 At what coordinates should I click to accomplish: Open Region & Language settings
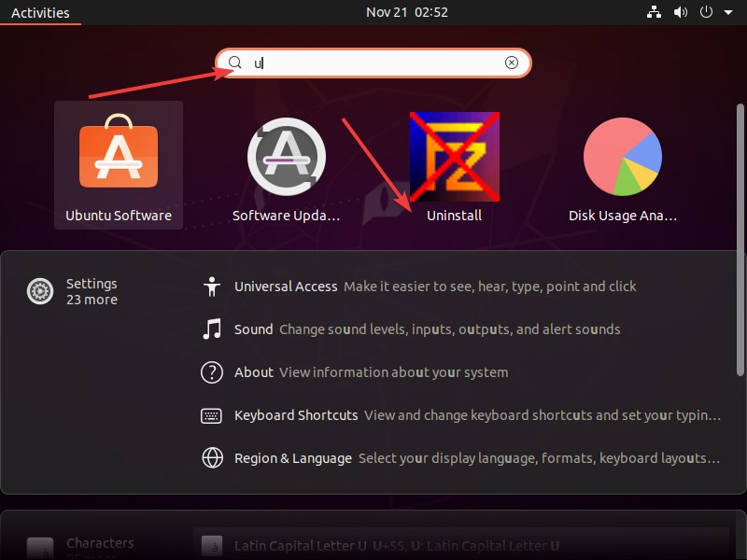pos(293,457)
